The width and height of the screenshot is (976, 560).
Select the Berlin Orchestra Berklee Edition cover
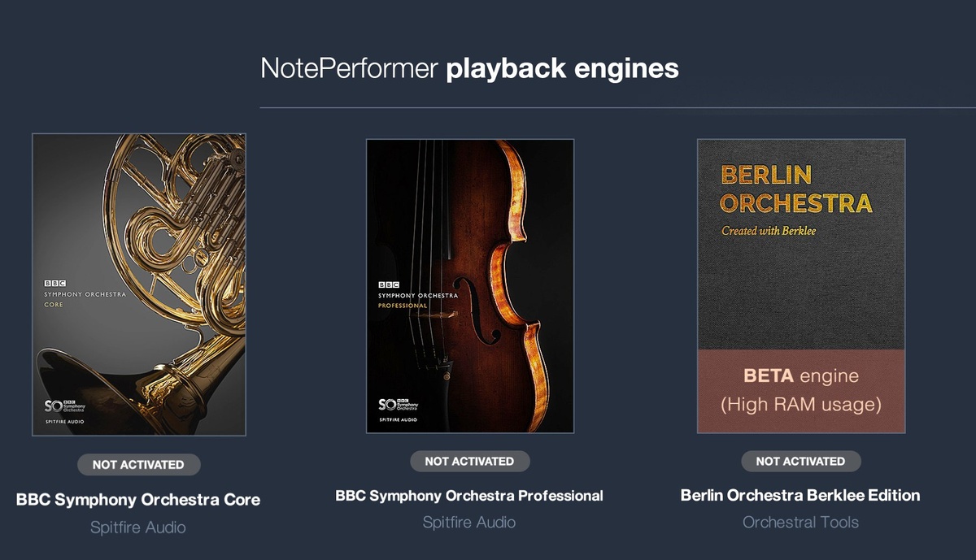coord(801,285)
